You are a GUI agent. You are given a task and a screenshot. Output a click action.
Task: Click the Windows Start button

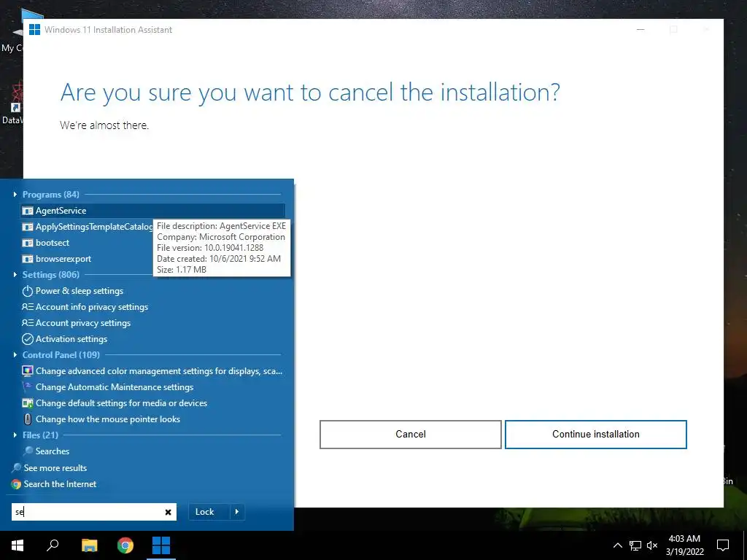click(18, 545)
